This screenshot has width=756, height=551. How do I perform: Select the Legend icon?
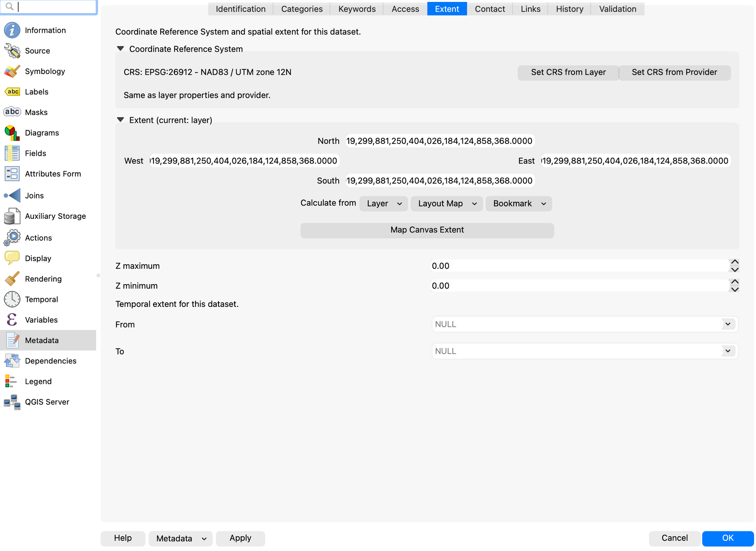[x=11, y=381]
